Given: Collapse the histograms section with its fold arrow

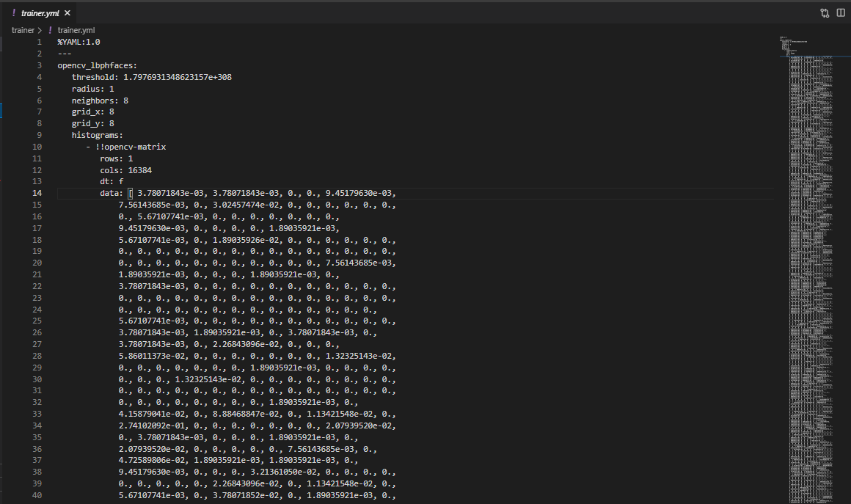Looking at the screenshot, I should pyautogui.click(x=48, y=135).
